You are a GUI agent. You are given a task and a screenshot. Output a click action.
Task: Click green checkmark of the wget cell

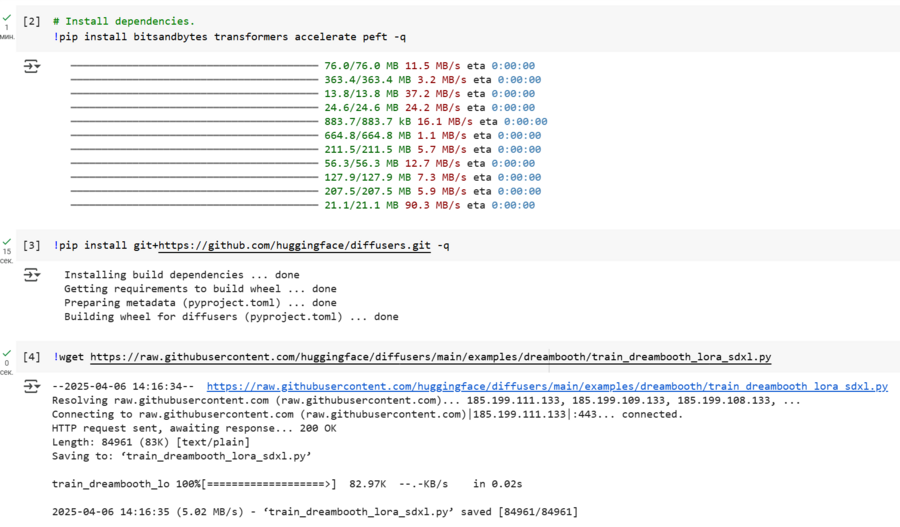pos(7,354)
